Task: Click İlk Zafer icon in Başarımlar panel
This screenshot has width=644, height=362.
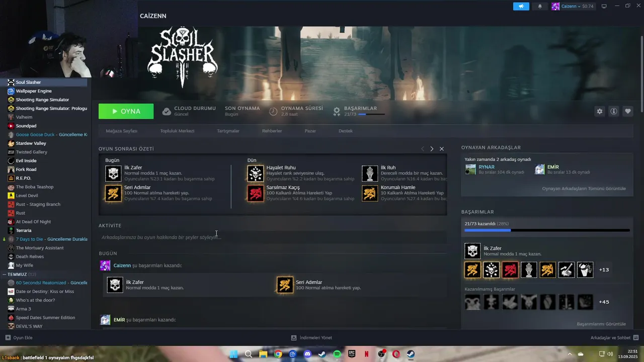Action: (x=472, y=251)
